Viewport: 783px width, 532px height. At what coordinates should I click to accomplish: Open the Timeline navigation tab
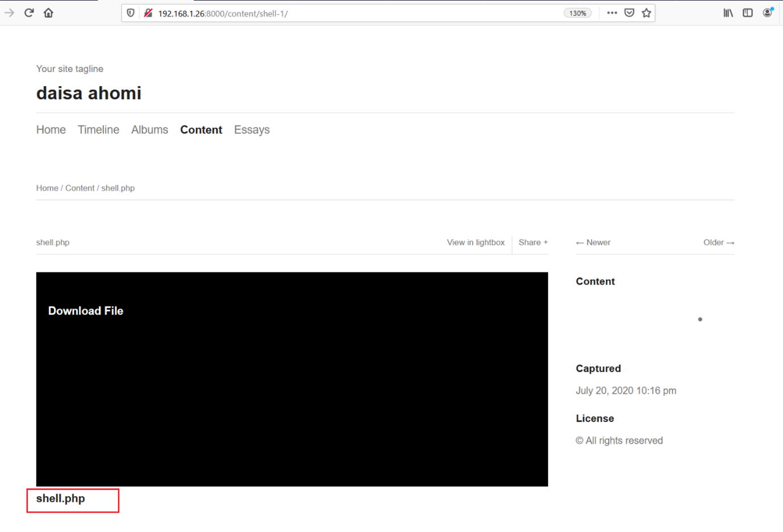tap(98, 130)
